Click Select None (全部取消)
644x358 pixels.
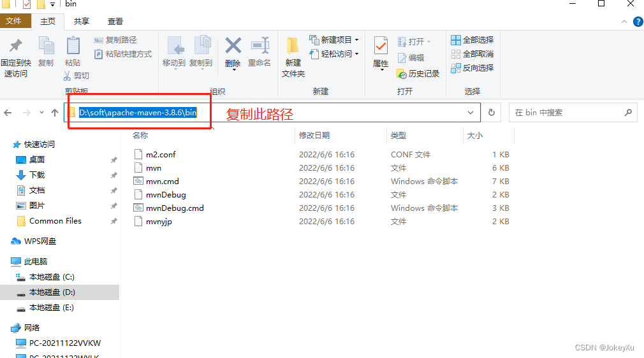point(472,54)
